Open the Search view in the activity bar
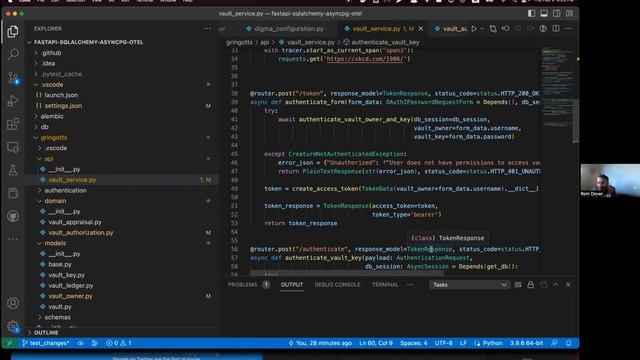 click(x=13, y=54)
